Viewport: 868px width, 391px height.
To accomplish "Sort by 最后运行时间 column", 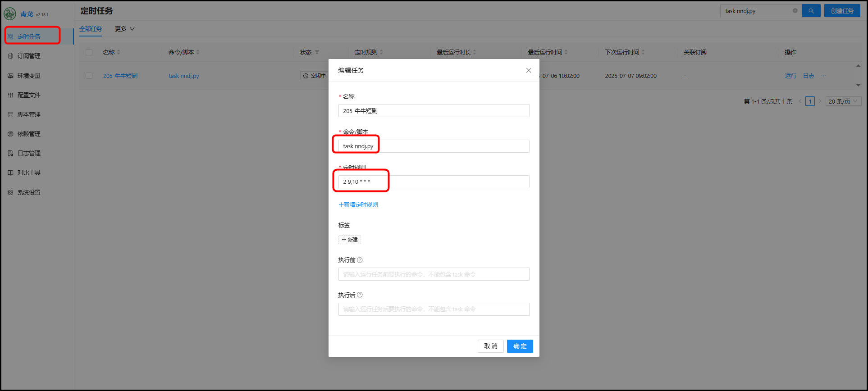I will pos(566,52).
